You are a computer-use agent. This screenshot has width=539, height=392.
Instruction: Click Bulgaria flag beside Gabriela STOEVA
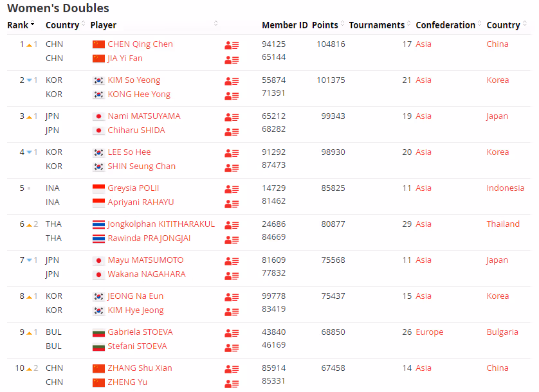pos(98,332)
